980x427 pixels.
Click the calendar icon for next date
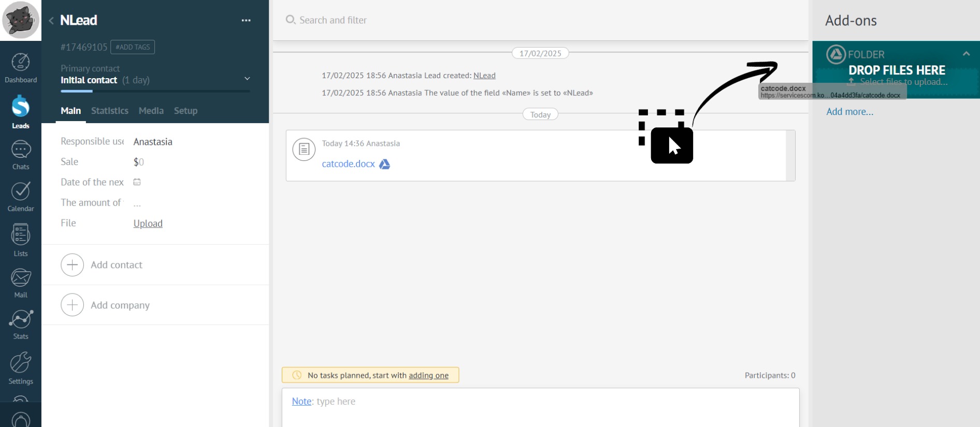[137, 182]
